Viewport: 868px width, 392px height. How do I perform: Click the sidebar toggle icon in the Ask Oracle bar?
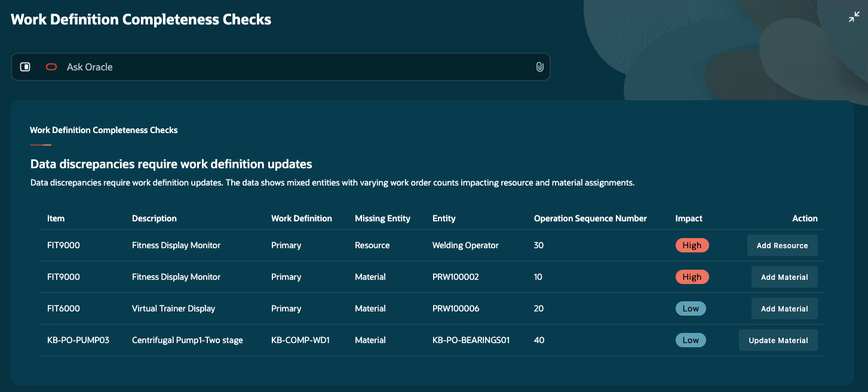25,67
